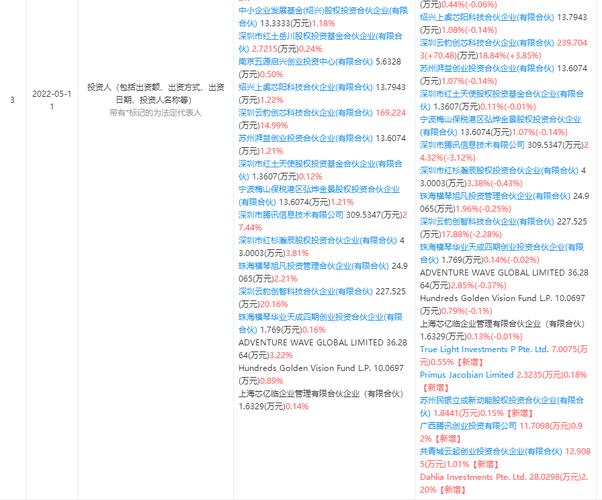The width and height of the screenshot is (602, 500).
Task: Click 苏州湃益创业投资合伙企业 link beside 1.07%(-0.14%)
Action: [x=487, y=68]
